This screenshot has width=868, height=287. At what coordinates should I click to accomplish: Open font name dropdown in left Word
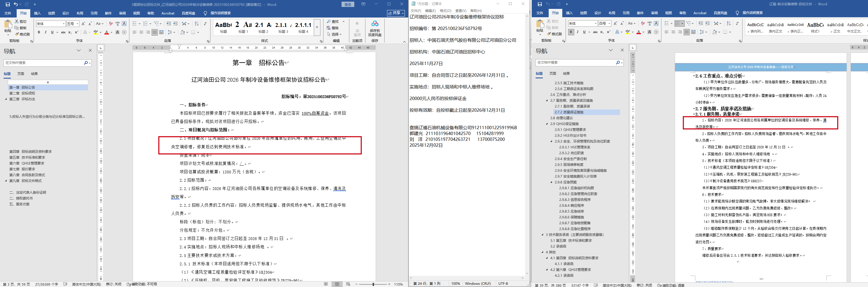(x=63, y=24)
